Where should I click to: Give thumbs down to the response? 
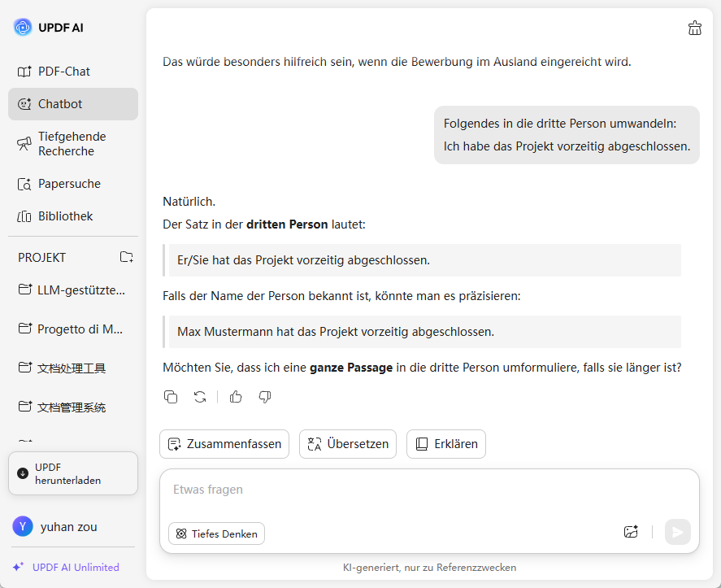coord(265,397)
